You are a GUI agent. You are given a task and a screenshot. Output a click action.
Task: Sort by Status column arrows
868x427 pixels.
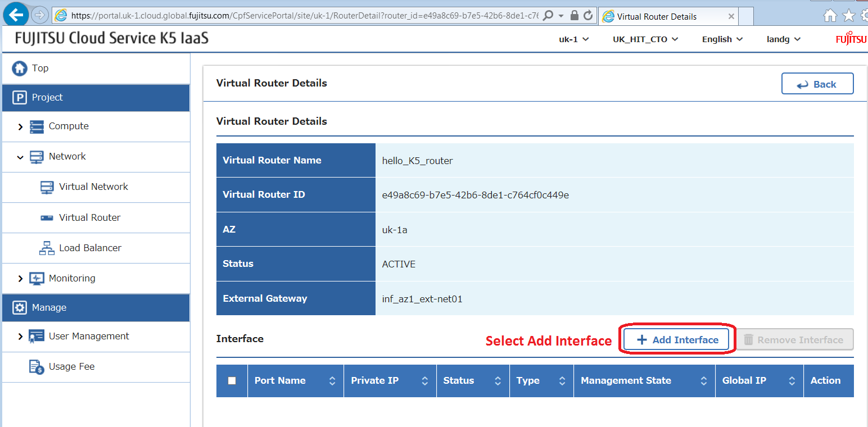pos(498,381)
